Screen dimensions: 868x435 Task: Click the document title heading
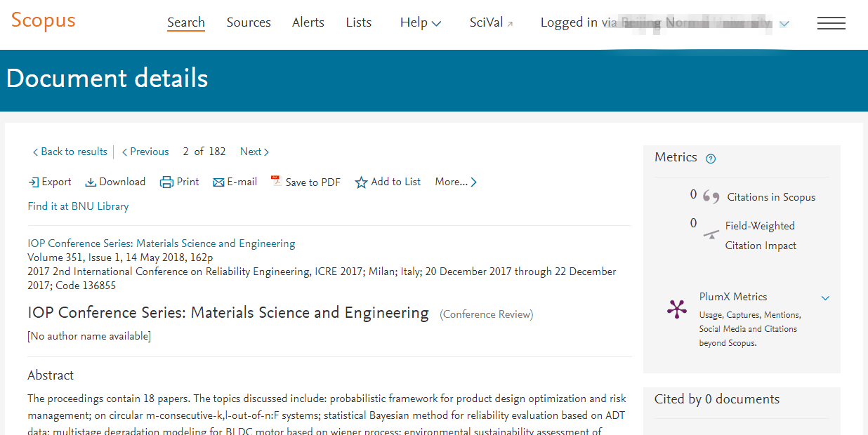click(x=228, y=313)
